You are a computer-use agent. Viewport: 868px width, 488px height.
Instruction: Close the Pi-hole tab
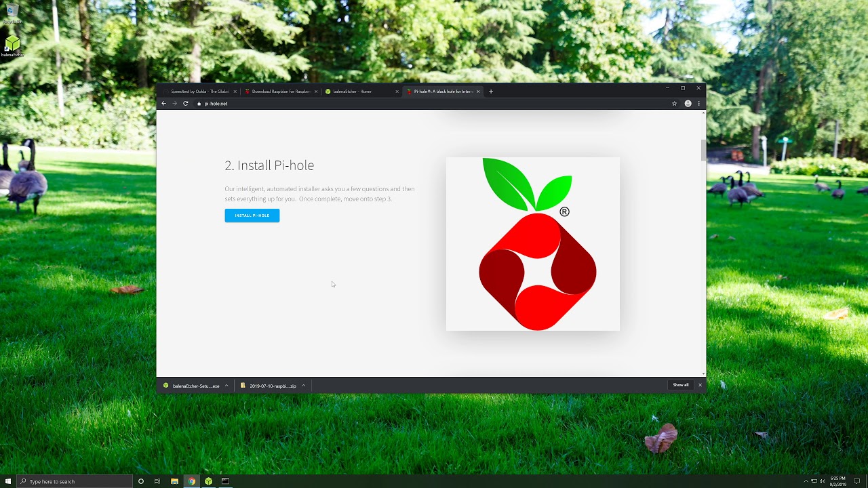(478, 91)
